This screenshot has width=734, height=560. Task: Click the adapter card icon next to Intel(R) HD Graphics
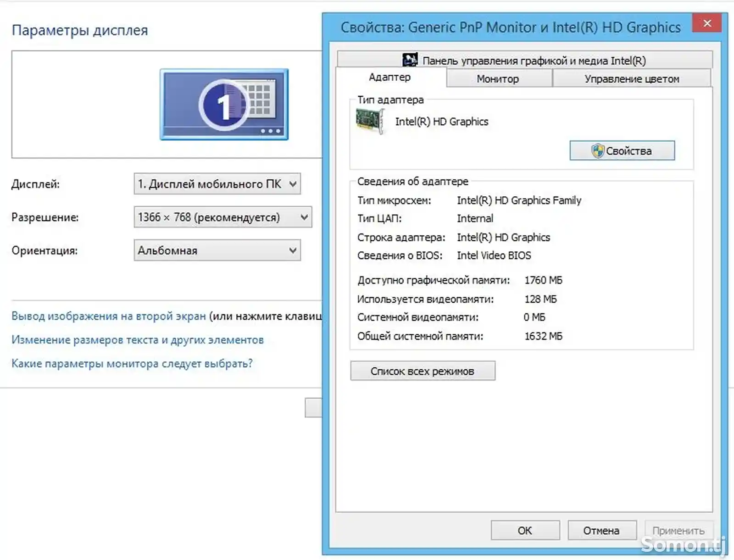click(x=370, y=121)
